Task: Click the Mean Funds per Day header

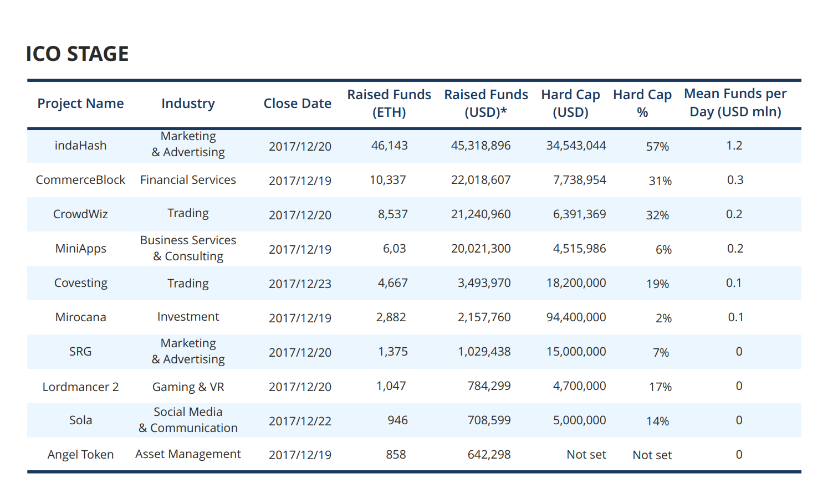Action: [735, 102]
